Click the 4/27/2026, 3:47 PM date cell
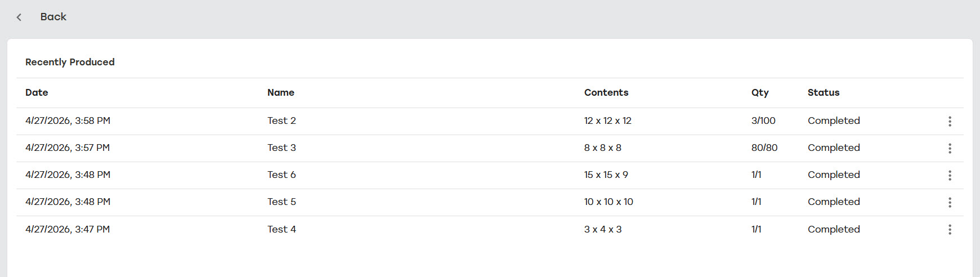Viewport: 980px width, 277px height. (68, 229)
